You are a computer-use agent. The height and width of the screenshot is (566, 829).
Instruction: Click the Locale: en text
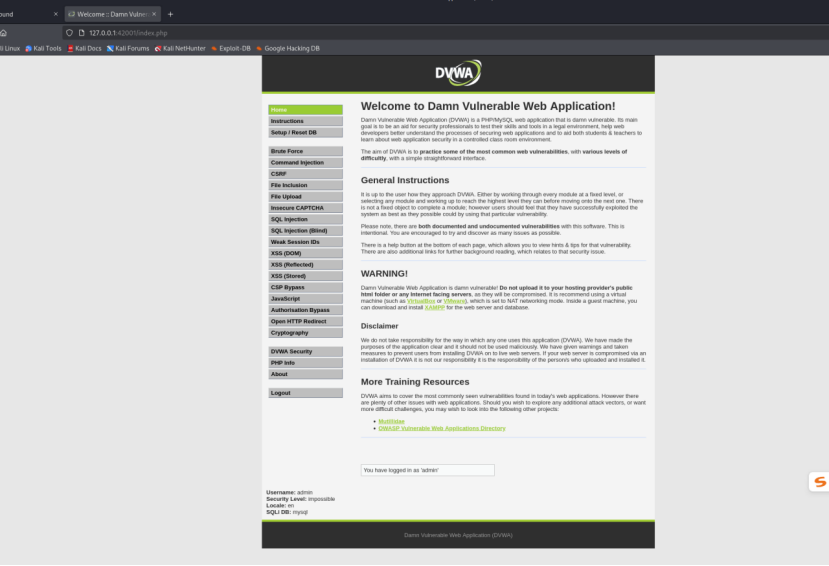(280, 506)
